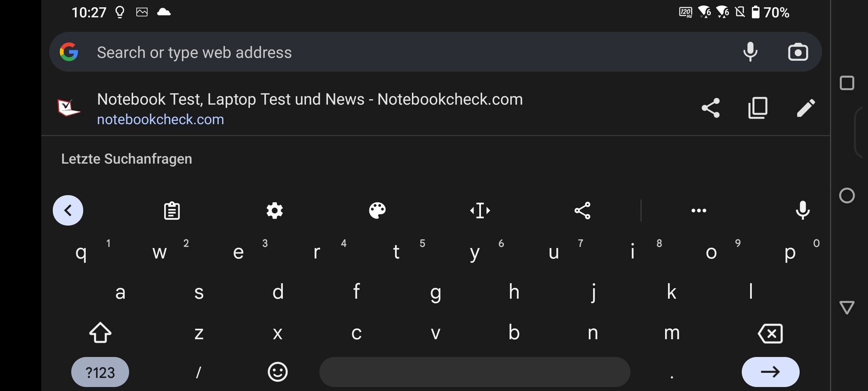Open Google Lens camera search
The height and width of the screenshot is (391, 868).
(798, 52)
